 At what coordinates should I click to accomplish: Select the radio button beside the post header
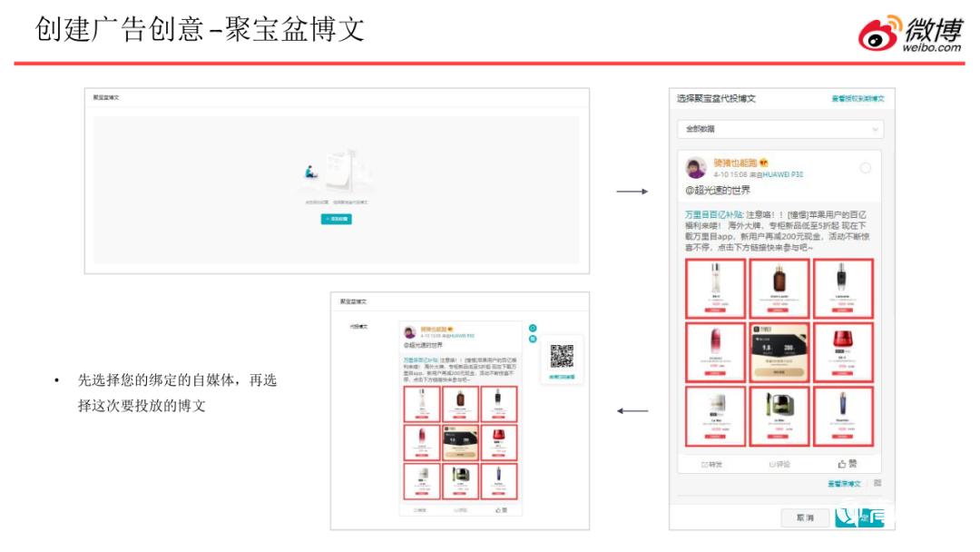click(x=865, y=168)
